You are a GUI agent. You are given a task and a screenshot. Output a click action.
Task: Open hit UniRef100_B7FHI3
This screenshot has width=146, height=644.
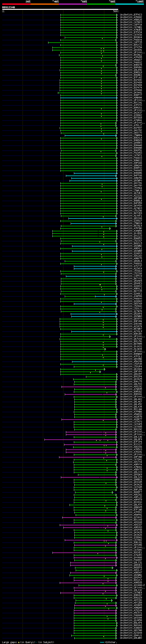click(x=131, y=15)
